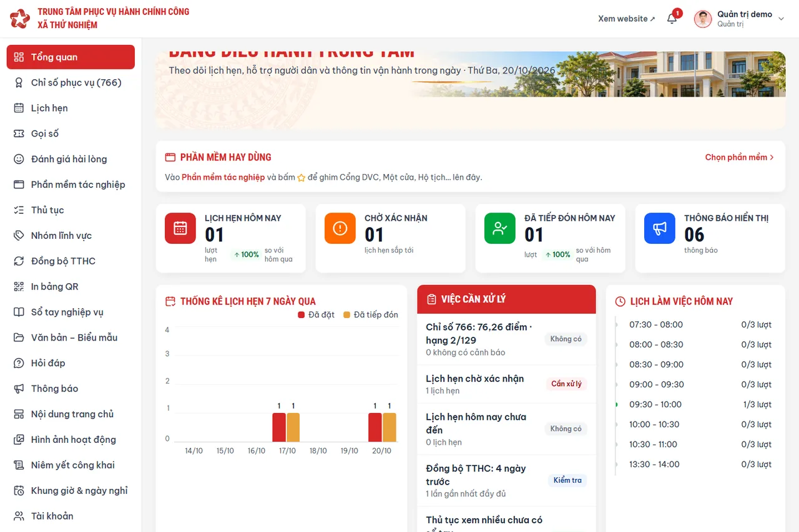Open Thủ tục in the sidebar
799x532 pixels.
point(71,210)
